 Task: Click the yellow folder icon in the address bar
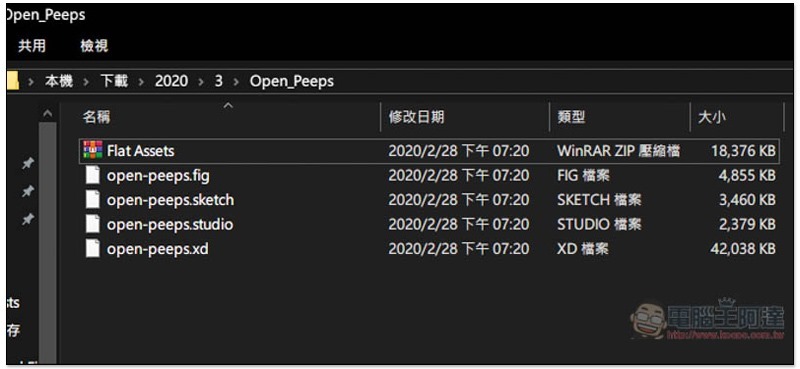(x=13, y=81)
